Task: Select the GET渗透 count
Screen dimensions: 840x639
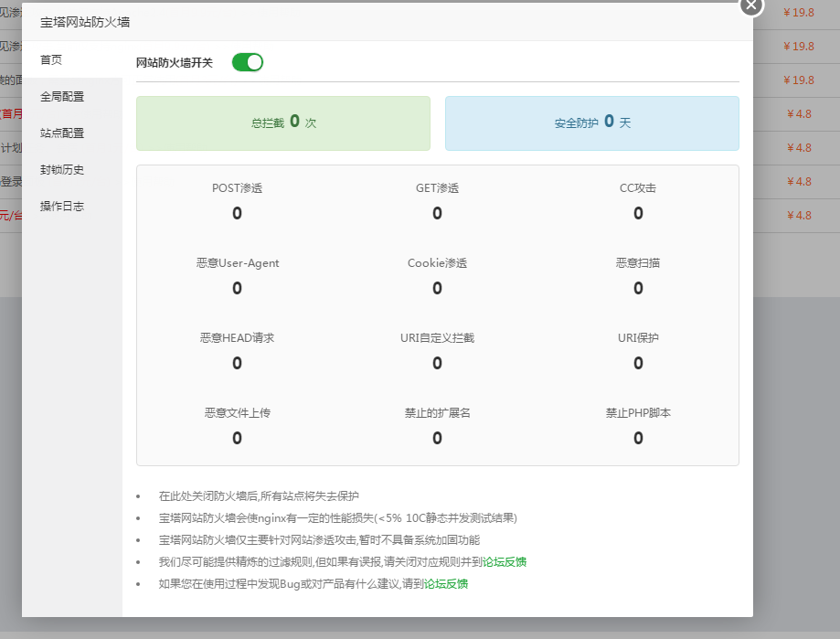Action: (437, 213)
